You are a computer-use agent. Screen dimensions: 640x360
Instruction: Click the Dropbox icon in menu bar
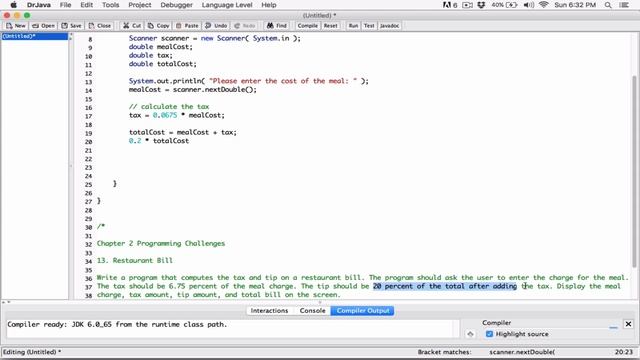click(481, 5)
